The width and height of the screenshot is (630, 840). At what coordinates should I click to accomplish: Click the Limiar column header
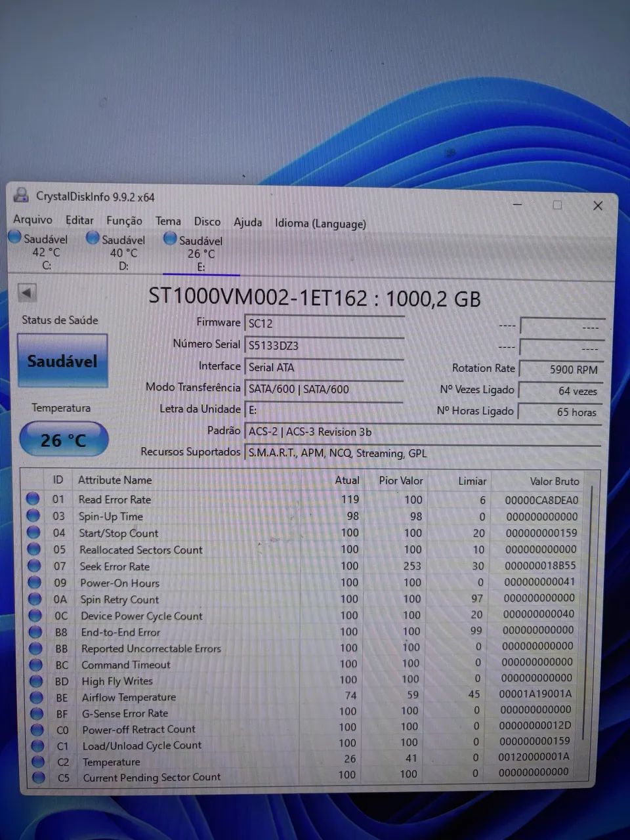click(472, 481)
